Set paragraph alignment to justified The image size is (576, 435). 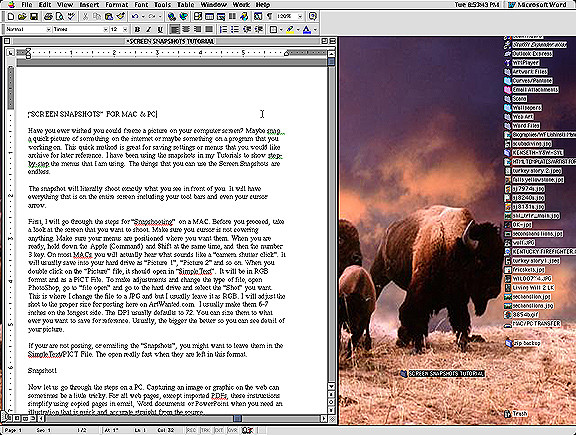(209, 29)
